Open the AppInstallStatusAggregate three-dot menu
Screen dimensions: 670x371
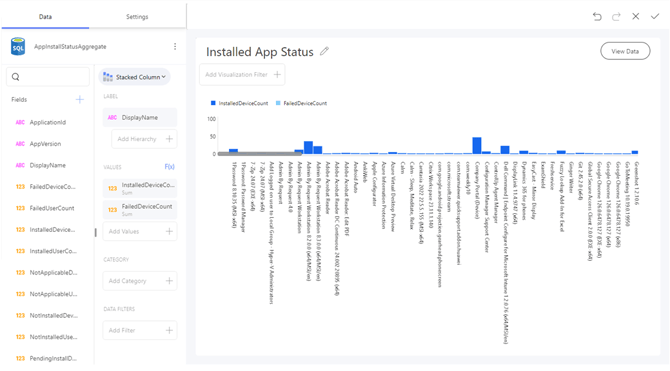coord(175,47)
